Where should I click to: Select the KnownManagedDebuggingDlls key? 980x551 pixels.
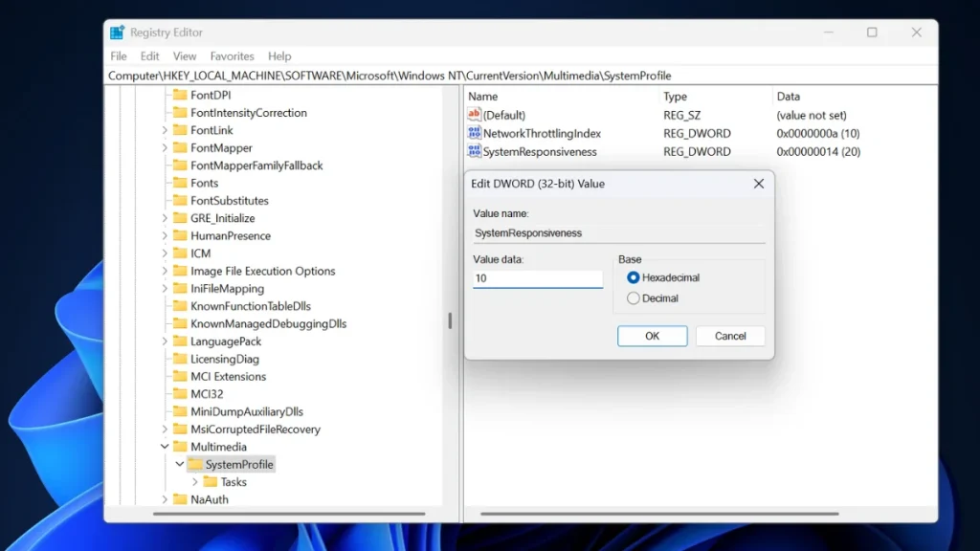click(268, 323)
